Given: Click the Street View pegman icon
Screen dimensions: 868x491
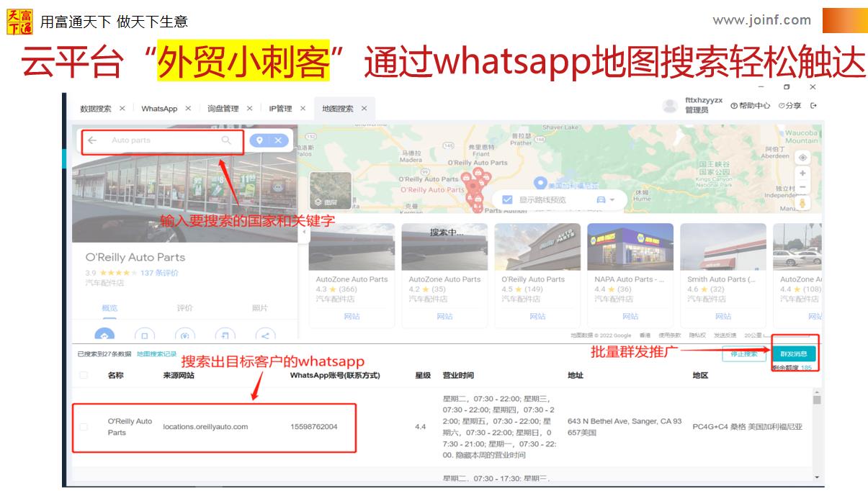Looking at the screenshot, I should pos(802,204).
